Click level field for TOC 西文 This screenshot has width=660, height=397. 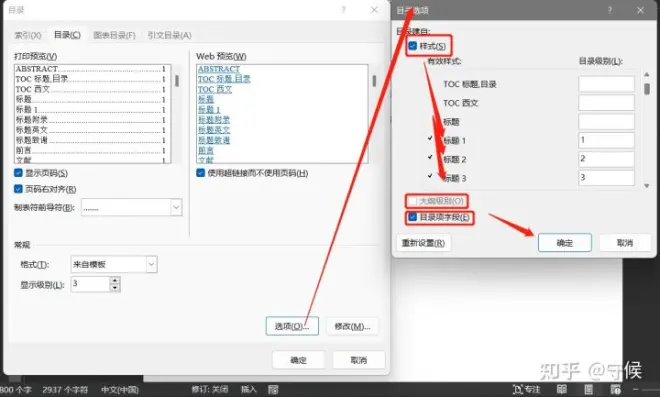coord(607,103)
